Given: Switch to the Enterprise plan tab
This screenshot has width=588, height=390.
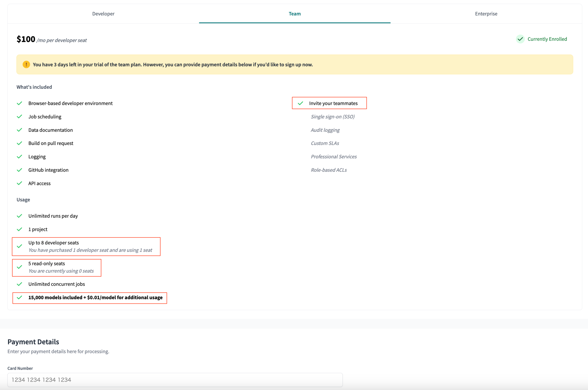Looking at the screenshot, I should click(x=486, y=13).
